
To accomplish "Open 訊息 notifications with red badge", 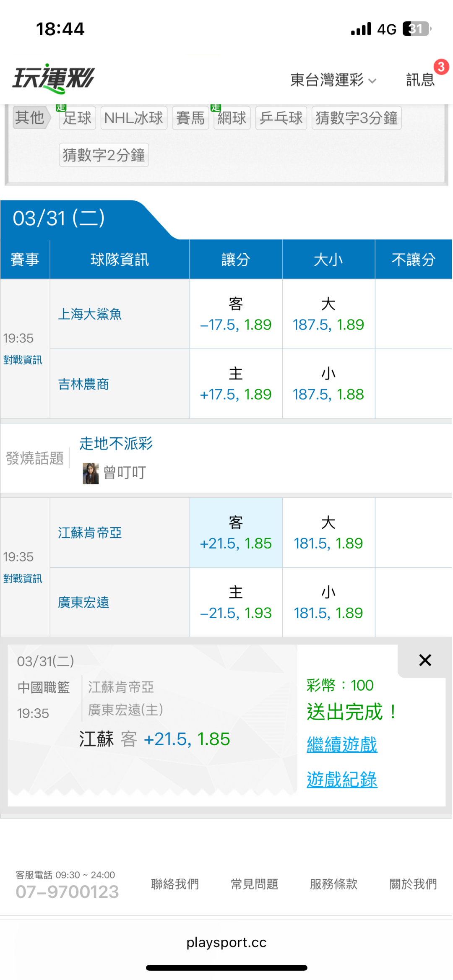I will (x=421, y=79).
